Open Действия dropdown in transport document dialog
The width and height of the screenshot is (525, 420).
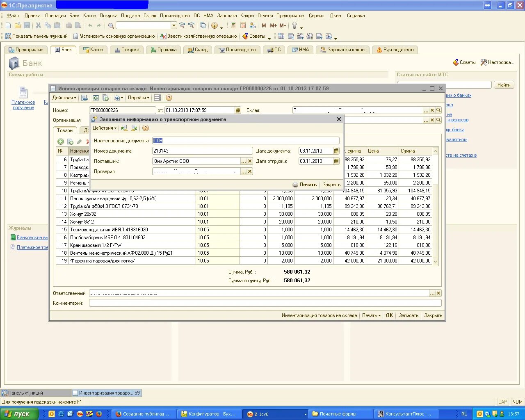point(105,128)
